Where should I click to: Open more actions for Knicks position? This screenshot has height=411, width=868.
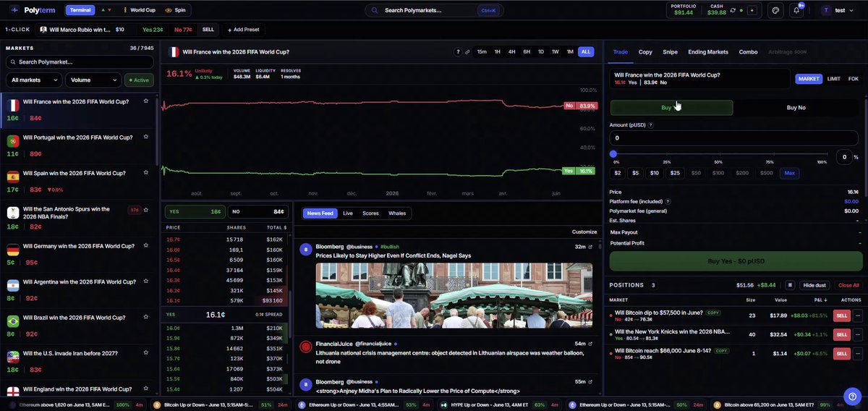pos(858,334)
